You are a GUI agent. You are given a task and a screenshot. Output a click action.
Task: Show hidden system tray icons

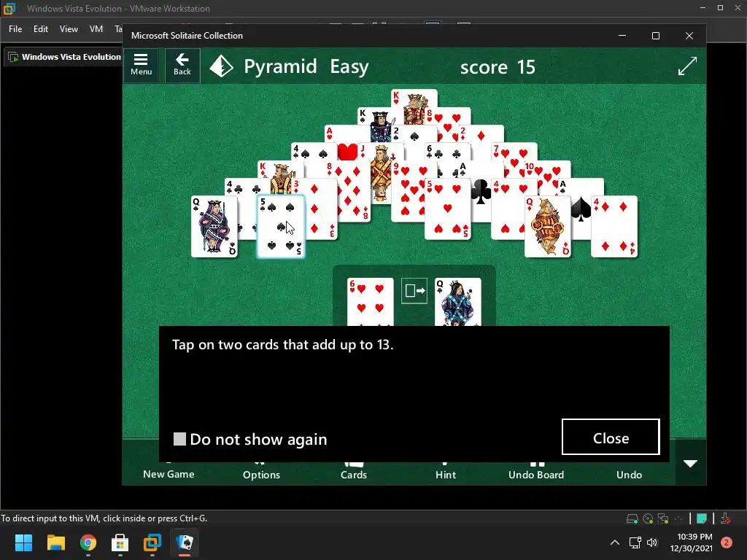[x=614, y=542]
